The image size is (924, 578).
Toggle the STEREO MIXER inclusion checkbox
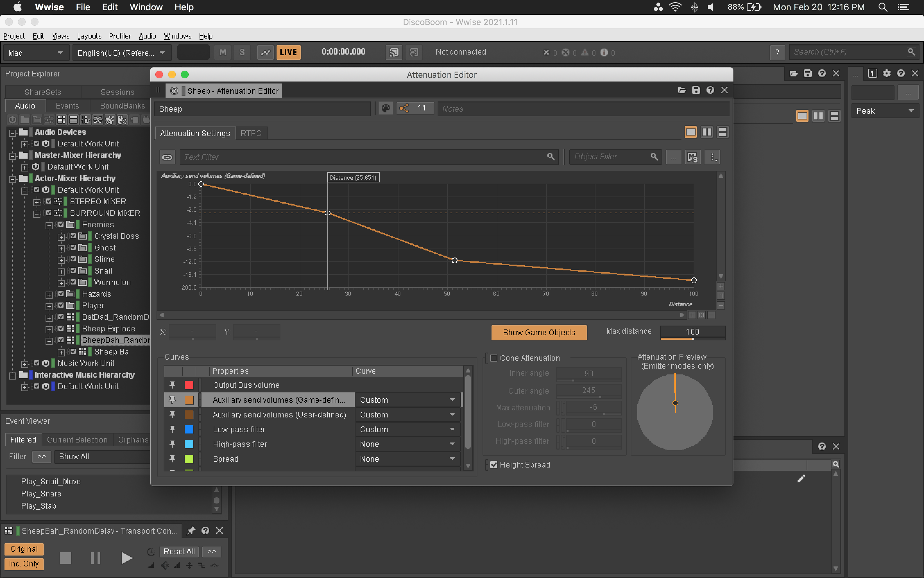pyautogui.click(x=49, y=201)
